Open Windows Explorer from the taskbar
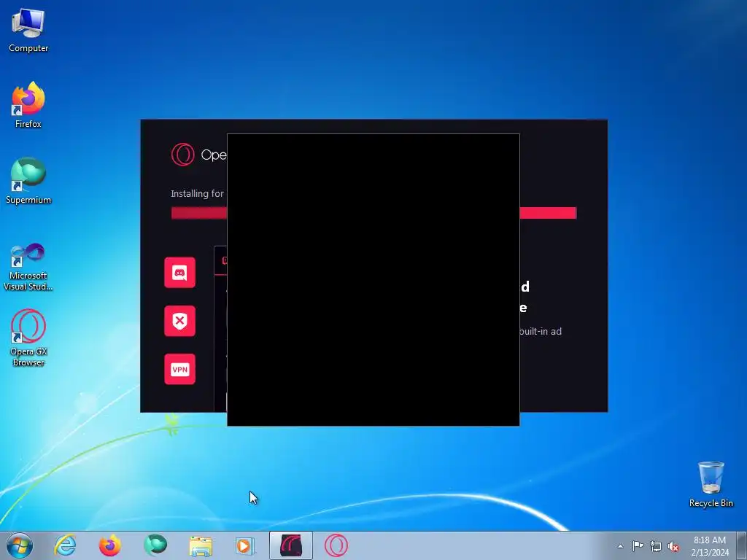The height and width of the screenshot is (560, 747). pyautogui.click(x=201, y=545)
